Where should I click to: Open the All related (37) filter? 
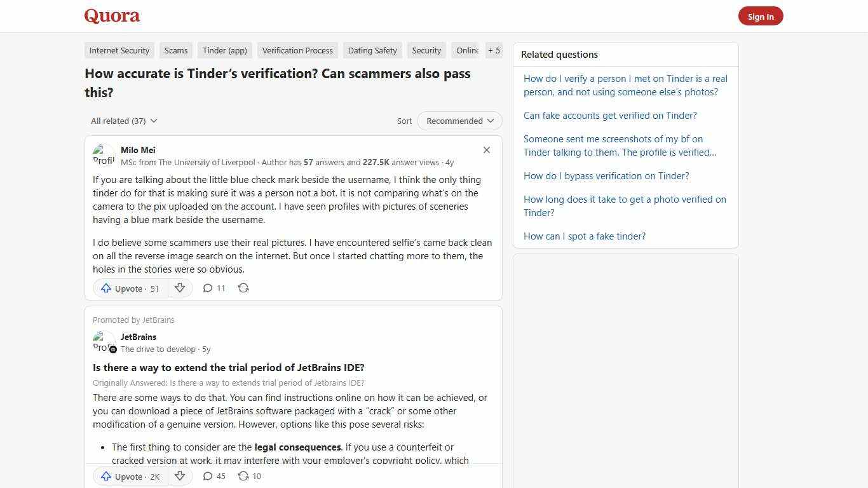pyautogui.click(x=123, y=121)
